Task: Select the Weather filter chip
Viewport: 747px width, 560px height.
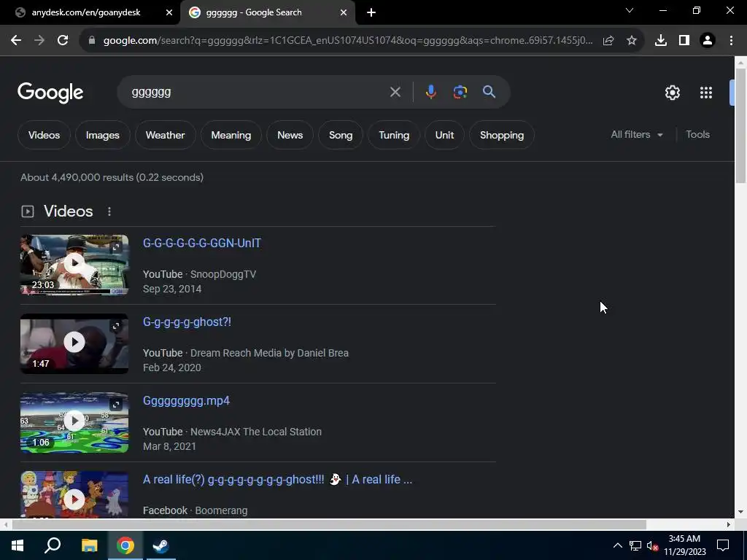Action: (166, 135)
